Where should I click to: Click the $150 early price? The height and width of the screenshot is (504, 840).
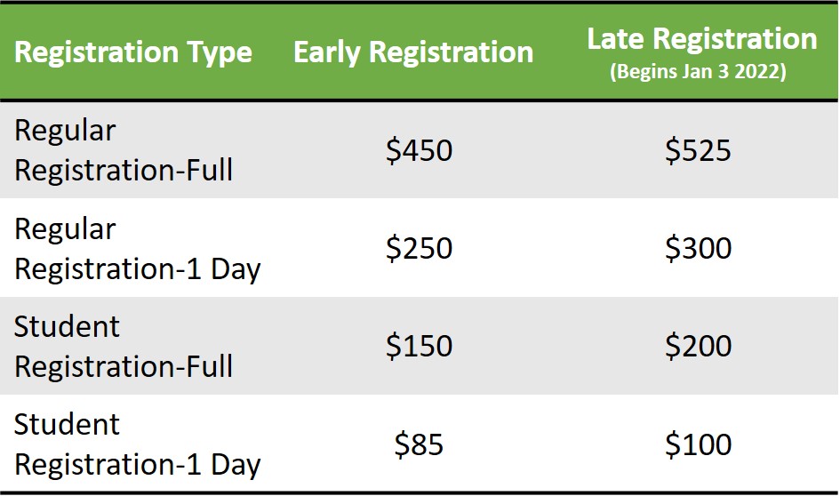tap(419, 346)
